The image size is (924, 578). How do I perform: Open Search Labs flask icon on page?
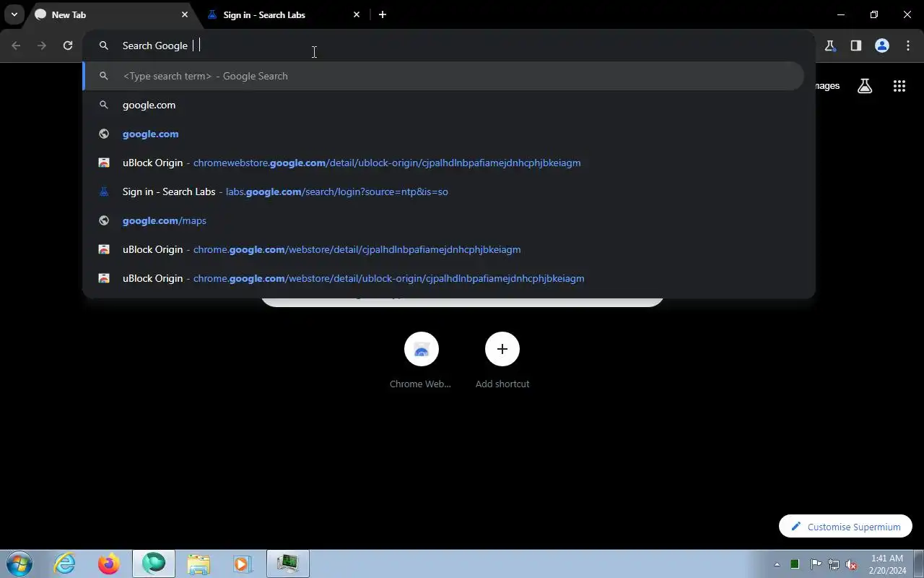tap(865, 86)
